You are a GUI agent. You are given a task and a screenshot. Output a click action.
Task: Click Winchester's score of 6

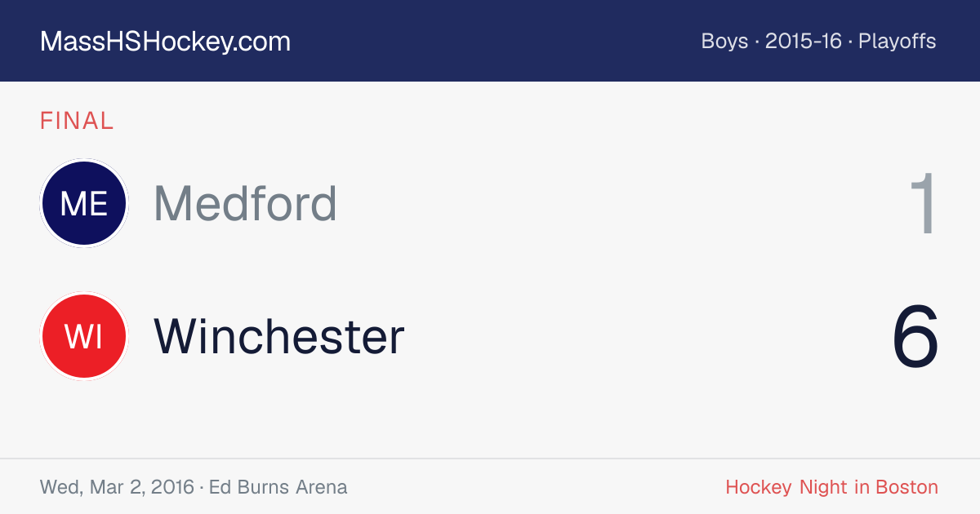tap(915, 337)
